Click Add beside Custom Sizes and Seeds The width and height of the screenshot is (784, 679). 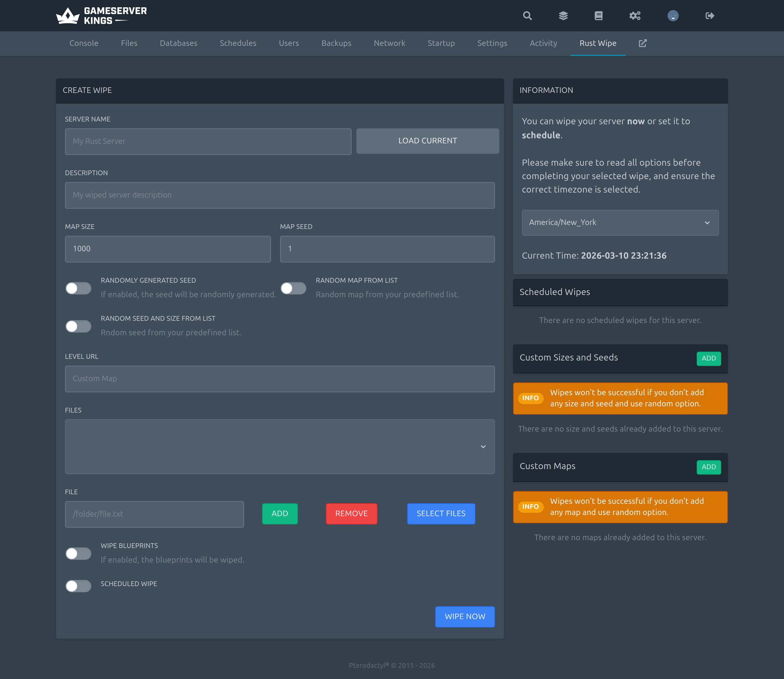point(708,359)
